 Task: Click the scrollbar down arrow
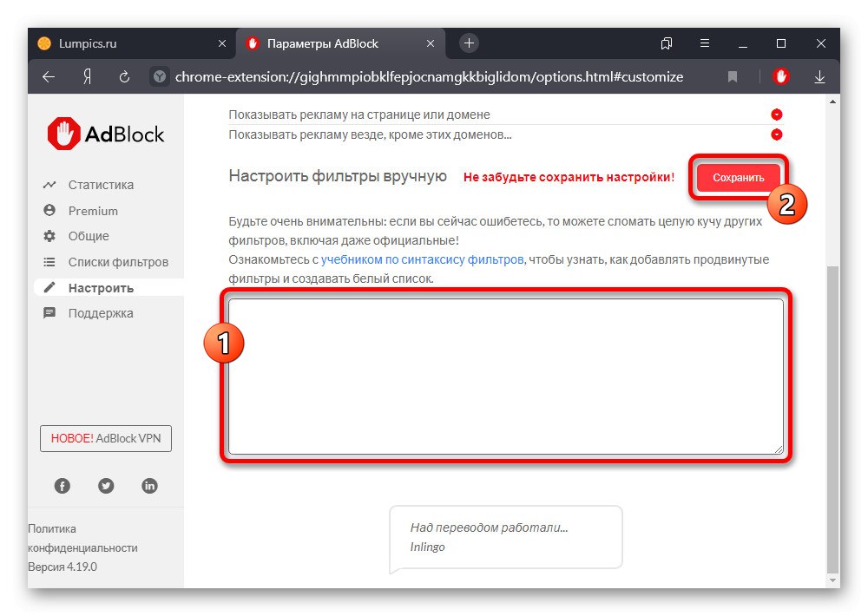pyautogui.click(x=832, y=580)
